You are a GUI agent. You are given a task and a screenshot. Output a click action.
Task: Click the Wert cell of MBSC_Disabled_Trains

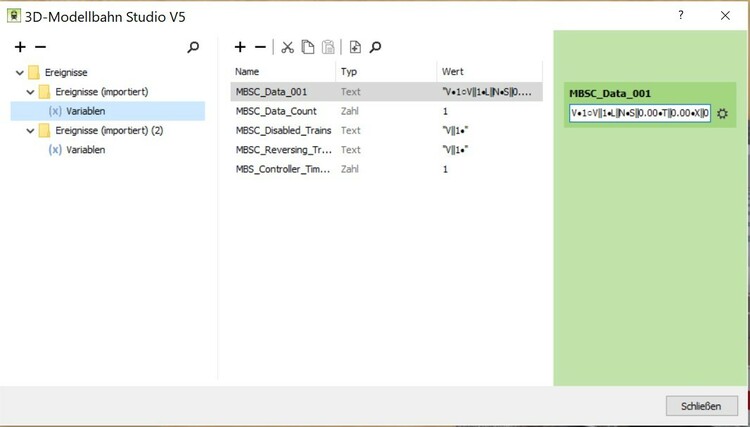tap(455, 131)
